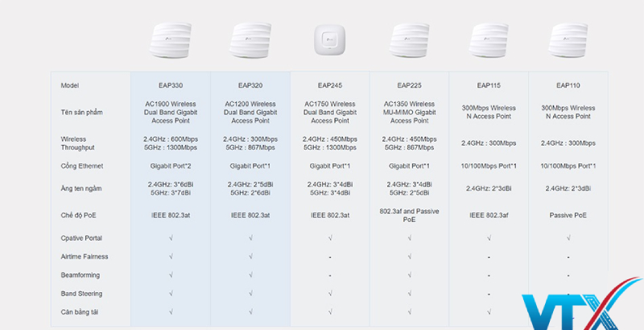Click EAP115's 10/100Mbps Port*1 cell

click(489, 166)
